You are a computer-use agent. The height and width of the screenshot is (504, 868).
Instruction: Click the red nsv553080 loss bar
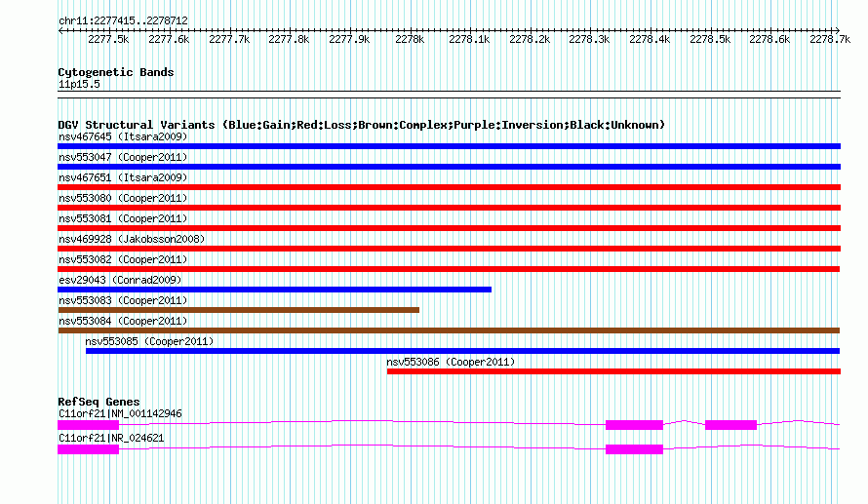[x=449, y=208]
